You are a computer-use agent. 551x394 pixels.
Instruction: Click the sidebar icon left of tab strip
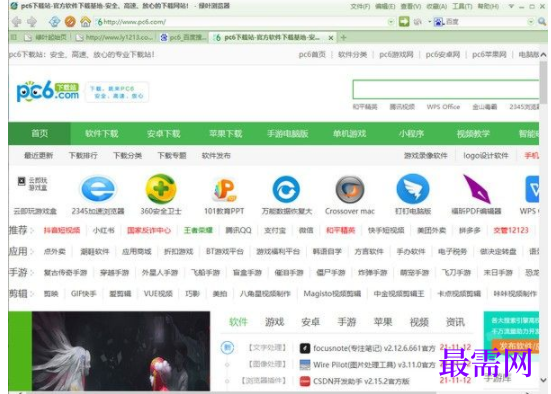[x=14, y=37]
